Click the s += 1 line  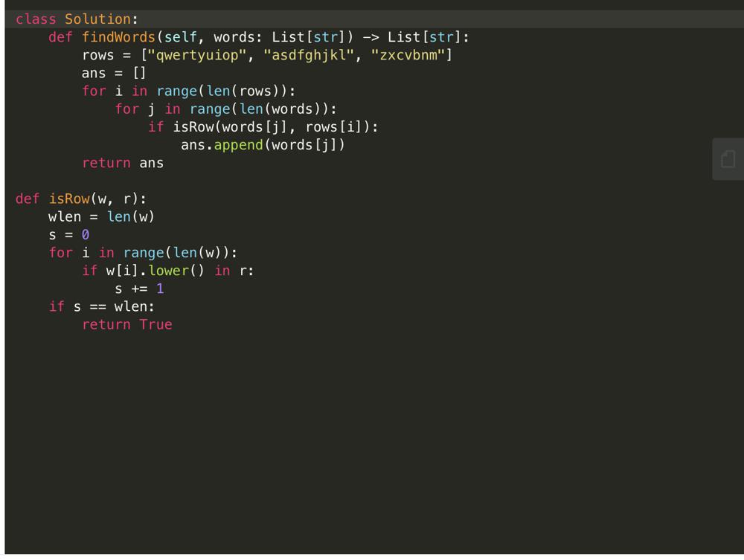(x=139, y=289)
